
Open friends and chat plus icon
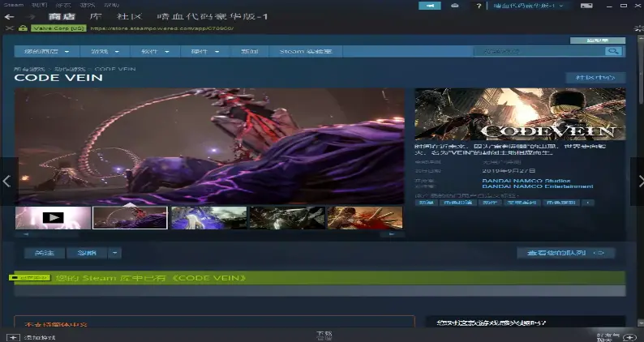629,337
